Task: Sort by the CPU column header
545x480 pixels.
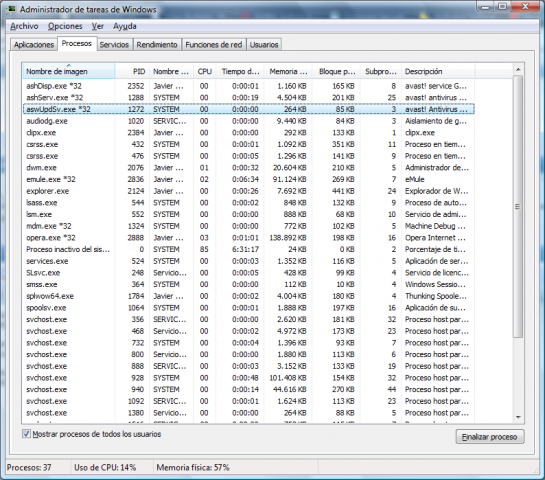Action: point(204,72)
